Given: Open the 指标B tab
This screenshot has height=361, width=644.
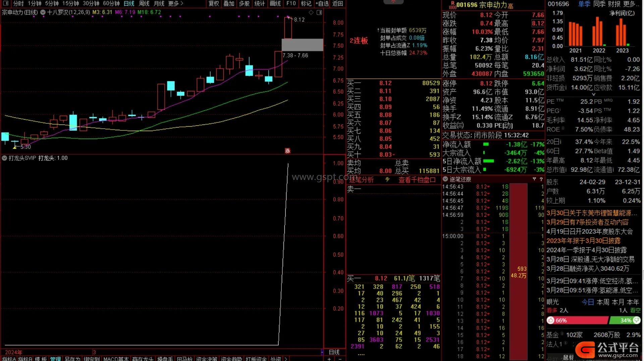Looking at the screenshot, I should pyautogui.click(x=25, y=359).
